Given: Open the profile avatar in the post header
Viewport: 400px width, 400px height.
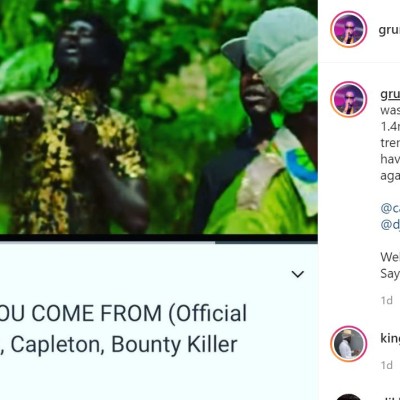Looking at the screenshot, I should click(x=349, y=29).
